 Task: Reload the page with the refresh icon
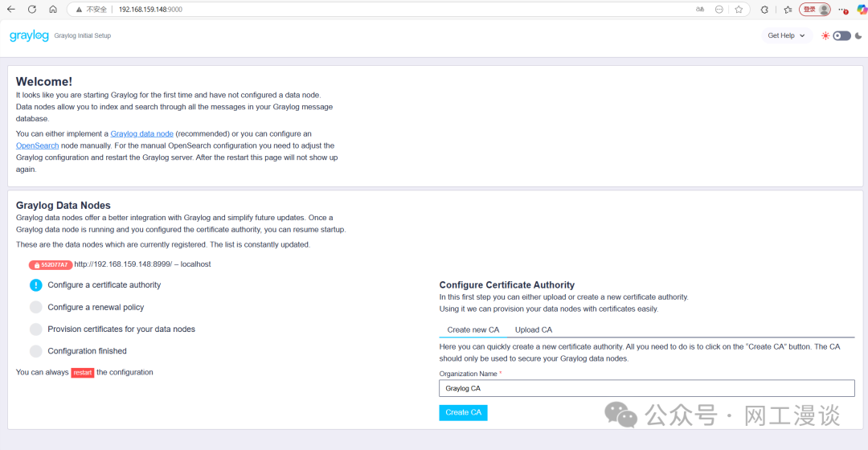click(32, 10)
